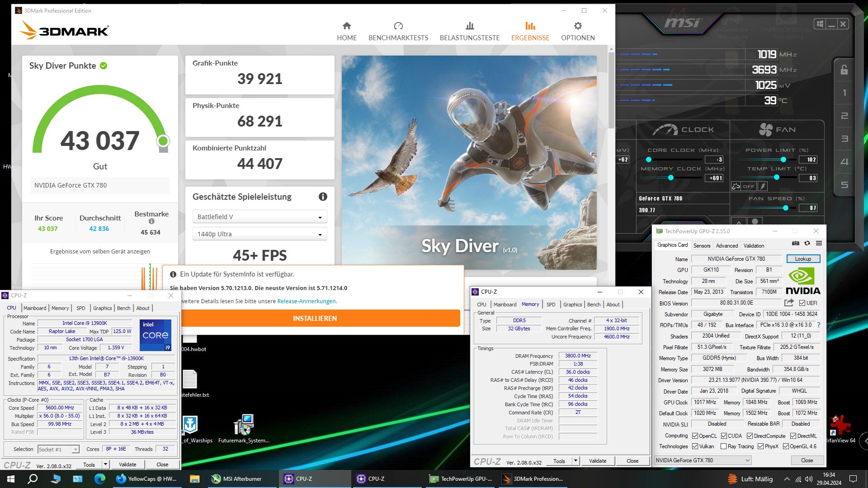Click Validate in the left CPU-Z window
This screenshot has height=488, width=868.
[x=127, y=465]
